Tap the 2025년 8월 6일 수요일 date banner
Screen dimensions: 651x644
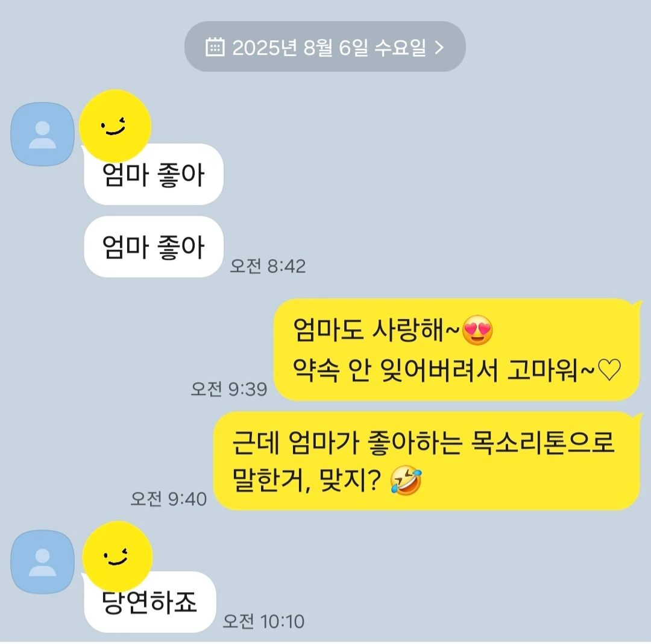pyautogui.click(x=325, y=46)
